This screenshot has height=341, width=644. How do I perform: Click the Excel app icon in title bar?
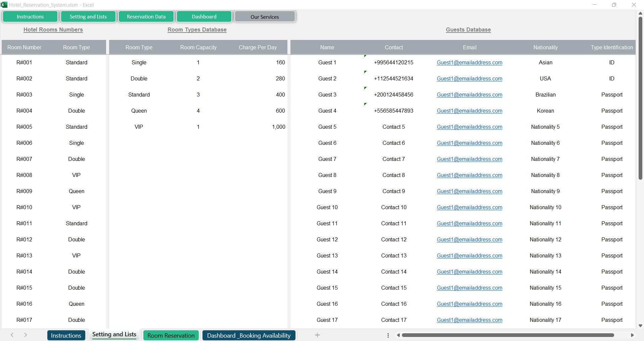4,5
